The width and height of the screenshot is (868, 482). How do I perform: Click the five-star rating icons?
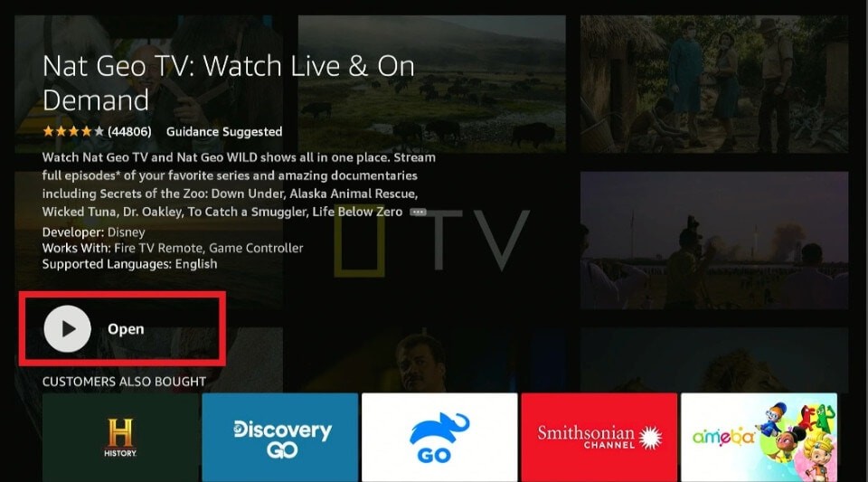click(x=73, y=132)
